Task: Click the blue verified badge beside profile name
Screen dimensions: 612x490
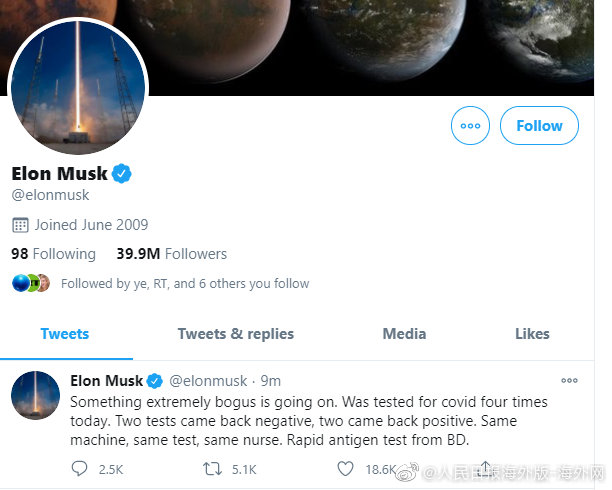Action: (x=122, y=174)
